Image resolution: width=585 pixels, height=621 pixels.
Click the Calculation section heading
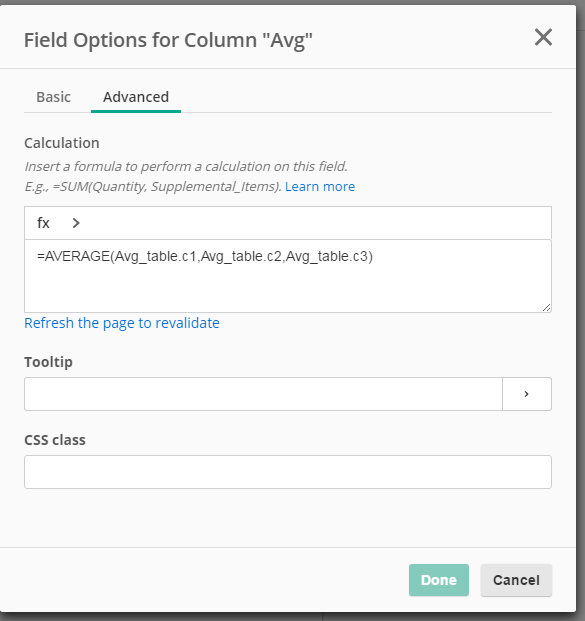[x=62, y=143]
